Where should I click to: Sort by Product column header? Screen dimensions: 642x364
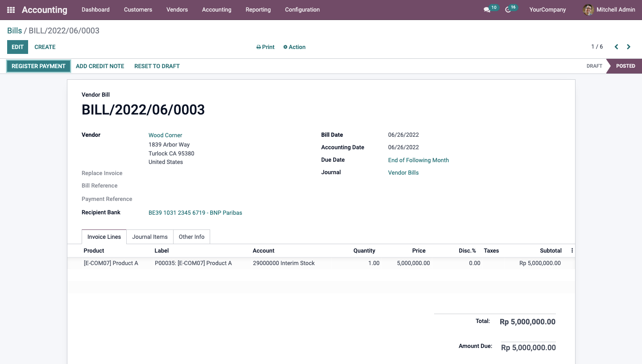click(x=94, y=251)
